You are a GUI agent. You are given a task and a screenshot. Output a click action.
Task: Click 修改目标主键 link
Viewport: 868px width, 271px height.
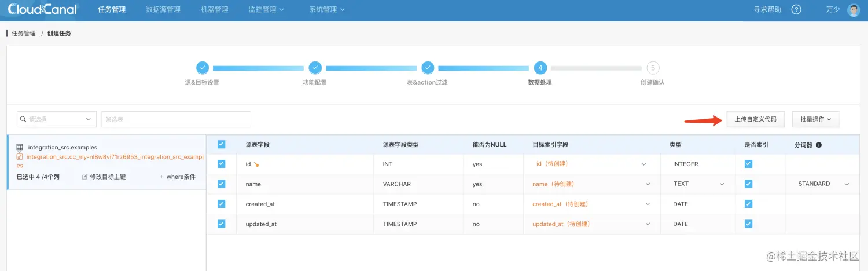[x=104, y=177]
